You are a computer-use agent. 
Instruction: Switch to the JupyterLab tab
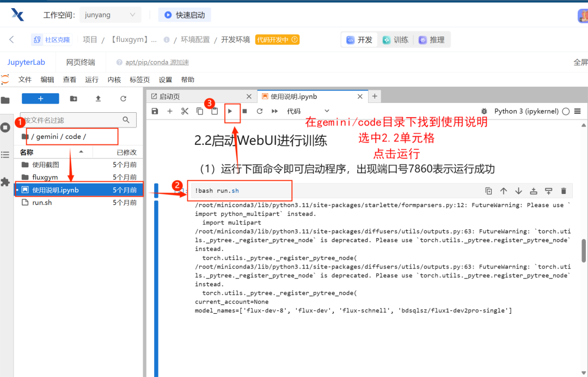[x=26, y=62]
